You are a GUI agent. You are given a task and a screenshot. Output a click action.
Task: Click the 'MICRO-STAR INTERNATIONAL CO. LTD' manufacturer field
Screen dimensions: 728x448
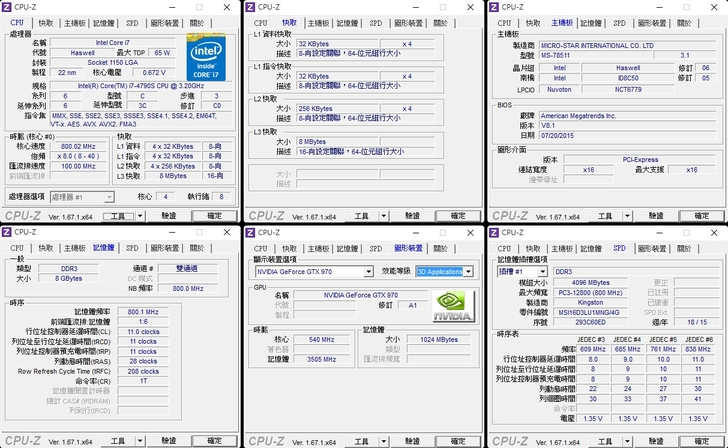(627, 45)
